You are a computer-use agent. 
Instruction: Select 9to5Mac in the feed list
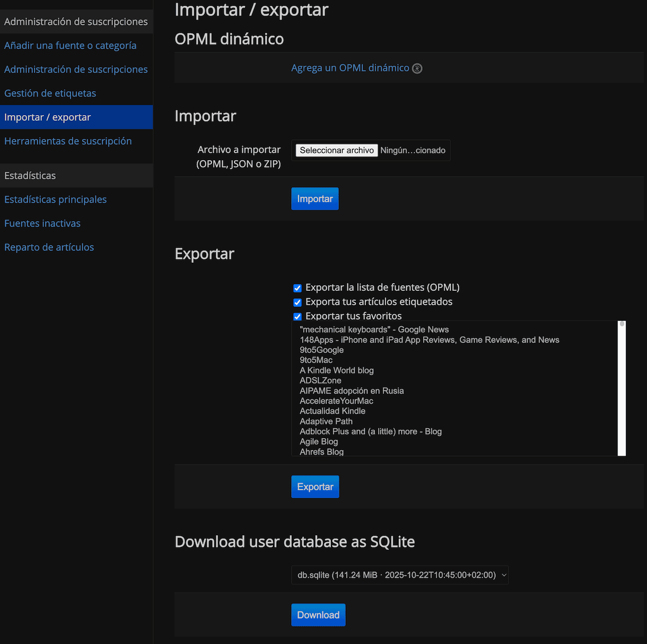[x=316, y=360]
